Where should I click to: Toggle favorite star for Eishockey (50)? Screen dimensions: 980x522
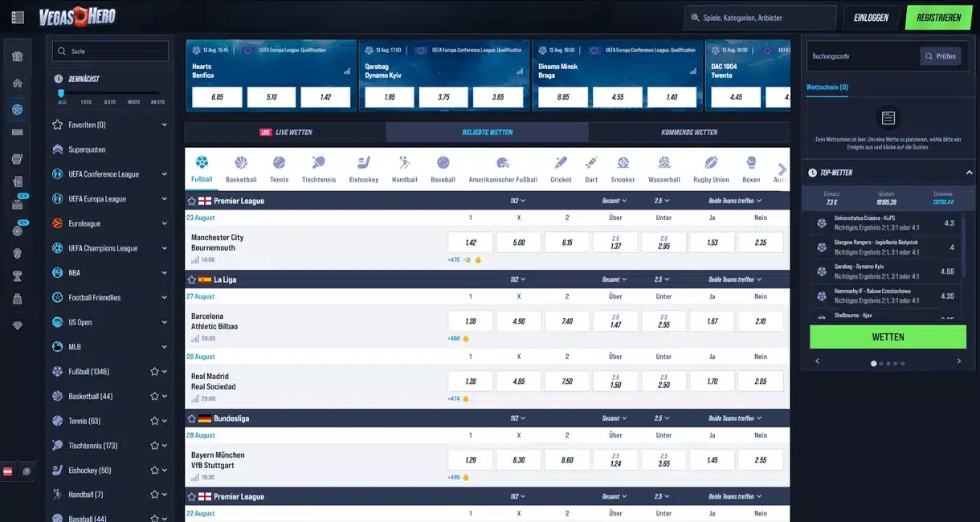[x=154, y=471]
